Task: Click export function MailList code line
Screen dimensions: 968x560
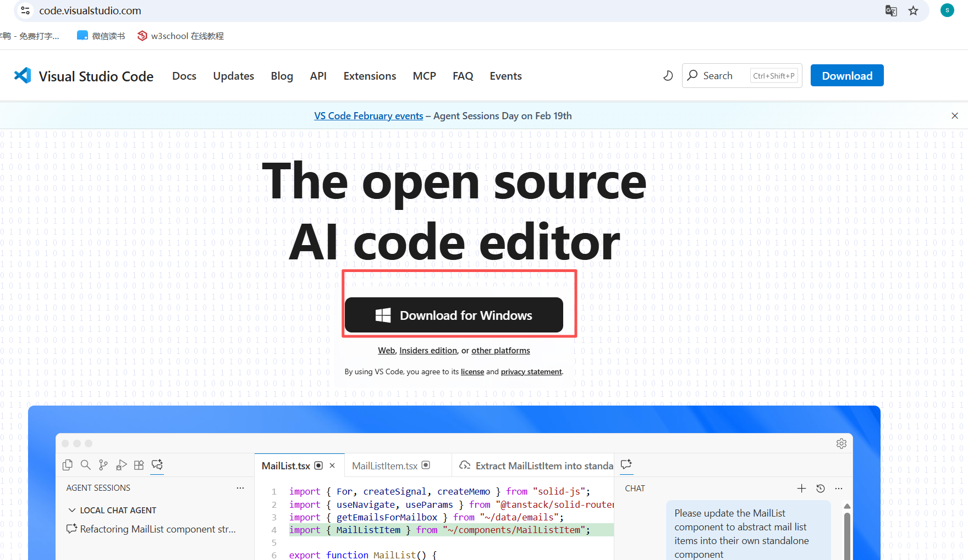Action: (x=363, y=555)
